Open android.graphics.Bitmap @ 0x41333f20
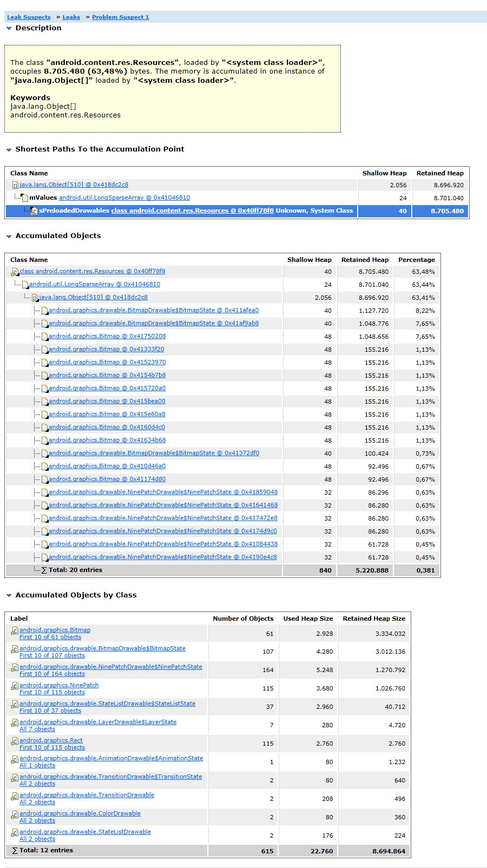 coord(106,349)
